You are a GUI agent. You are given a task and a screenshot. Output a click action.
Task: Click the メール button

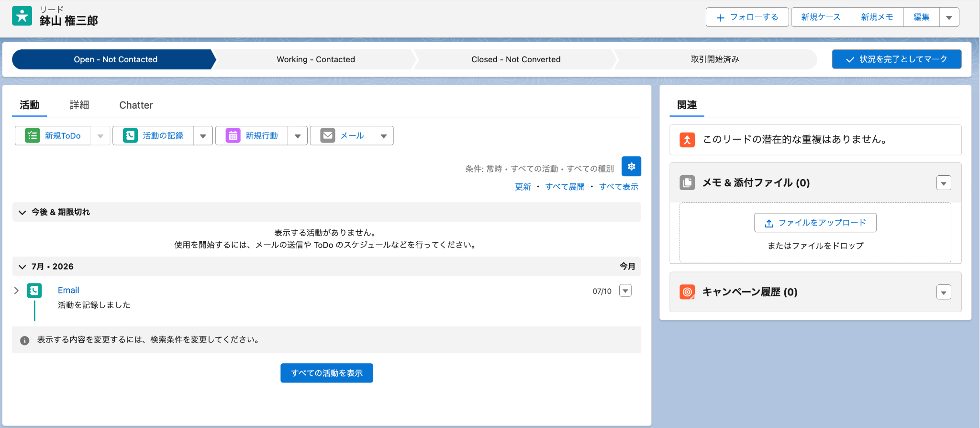click(342, 136)
